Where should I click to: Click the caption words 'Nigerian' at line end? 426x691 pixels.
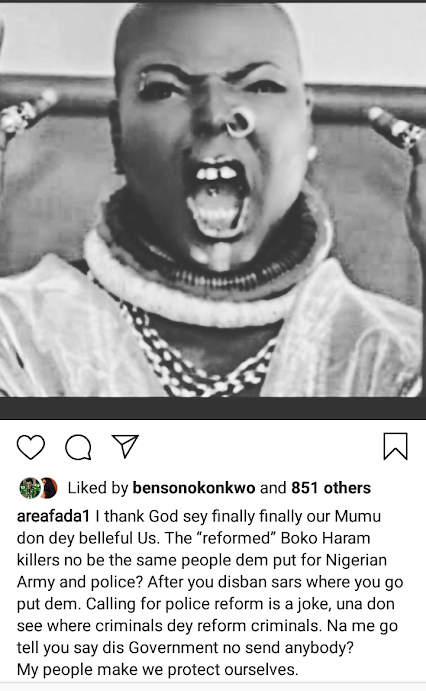pos(356,560)
